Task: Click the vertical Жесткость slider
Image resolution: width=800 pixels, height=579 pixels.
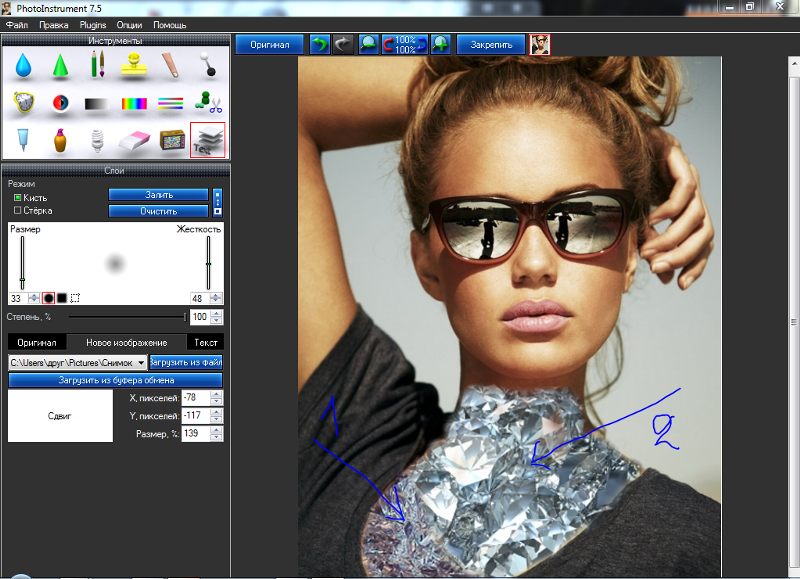Action: (x=208, y=262)
